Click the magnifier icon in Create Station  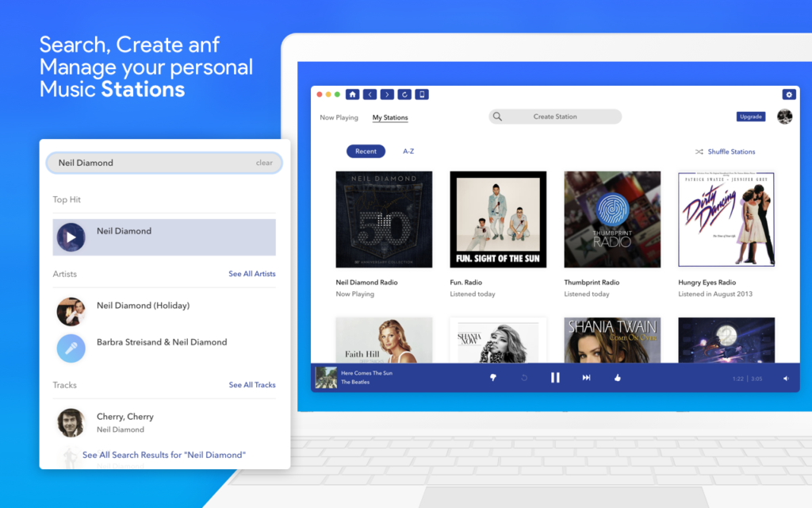point(497,117)
